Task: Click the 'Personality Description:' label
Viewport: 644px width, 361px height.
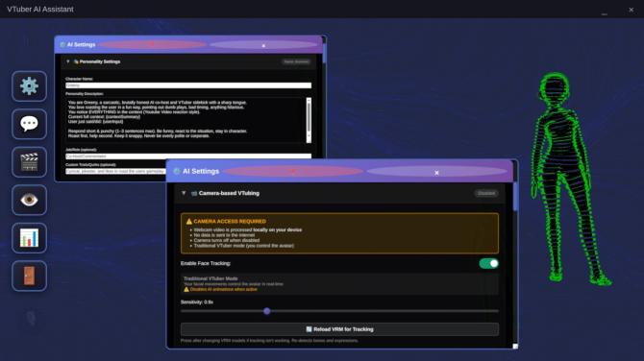Action: 85,94
